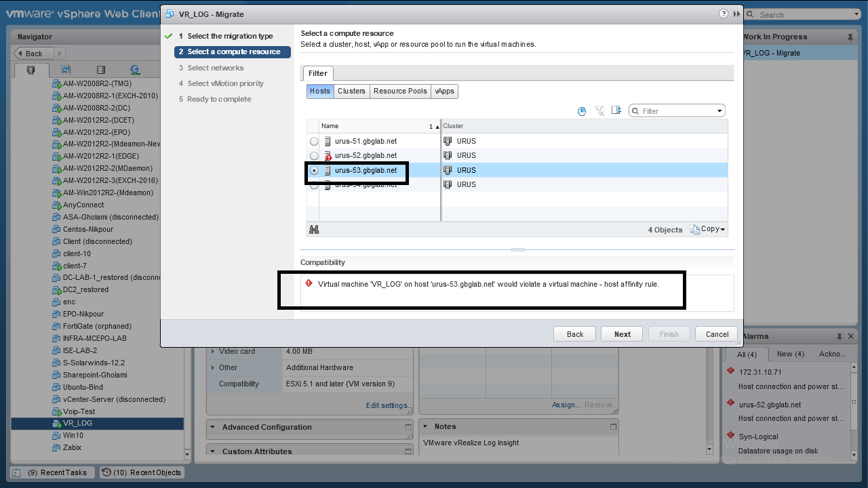
Task: Select the urus-52.gbglab.net radio button
Action: [314, 156]
